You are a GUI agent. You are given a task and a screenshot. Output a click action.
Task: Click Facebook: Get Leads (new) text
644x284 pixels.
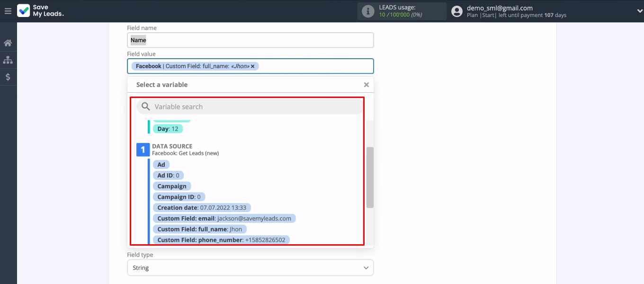[185, 153]
